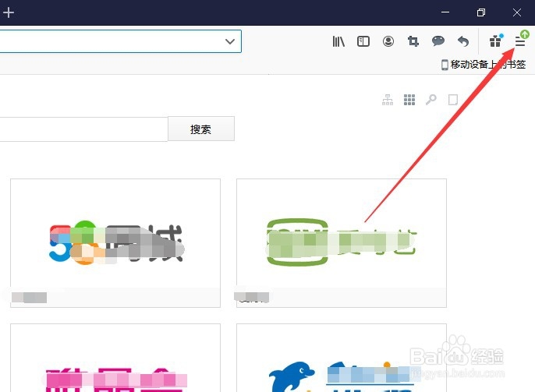Toggle the sidebar panel icon
Screen dimensions: 535x392
(x=363, y=41)
